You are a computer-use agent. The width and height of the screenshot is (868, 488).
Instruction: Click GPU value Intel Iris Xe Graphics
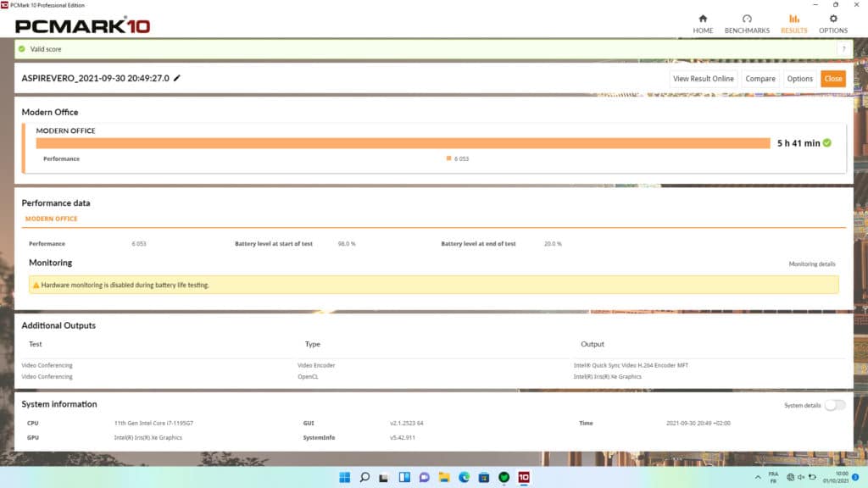tap(147, 437)
